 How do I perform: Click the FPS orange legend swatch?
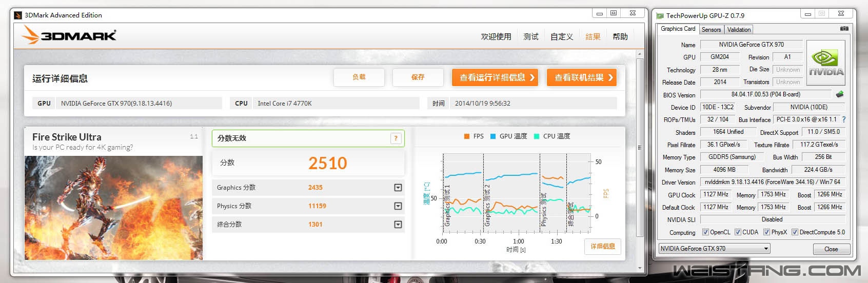pos(467,136)
